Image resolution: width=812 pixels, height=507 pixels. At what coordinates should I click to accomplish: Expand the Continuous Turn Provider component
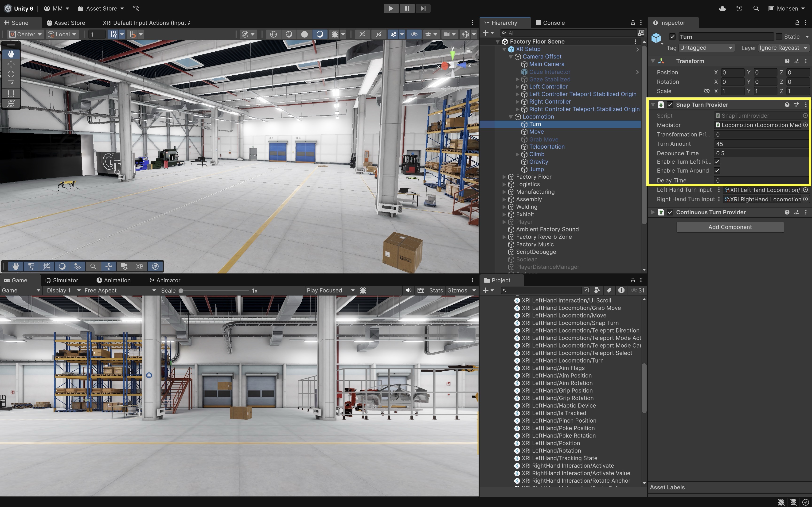tap(653, 212)
